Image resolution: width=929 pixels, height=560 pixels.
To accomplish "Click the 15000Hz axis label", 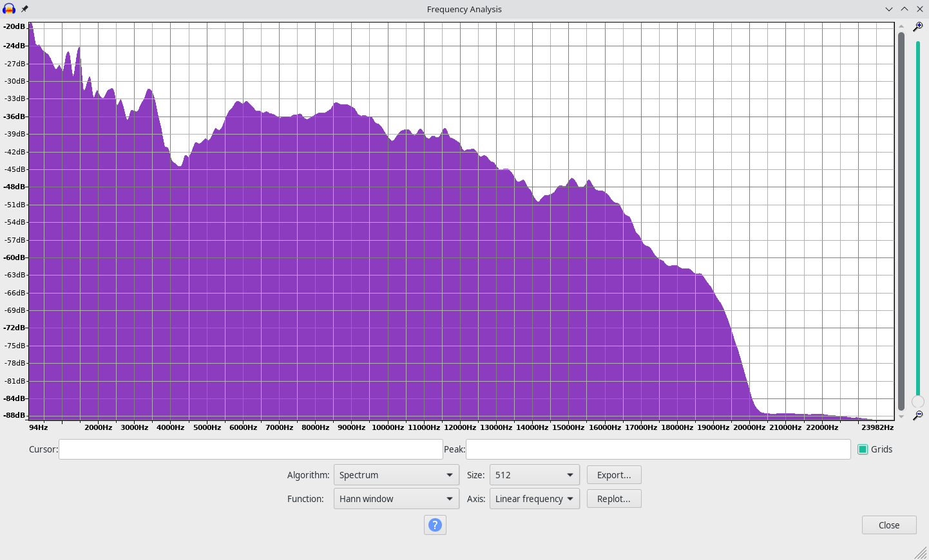I will [x=568, y=427].
